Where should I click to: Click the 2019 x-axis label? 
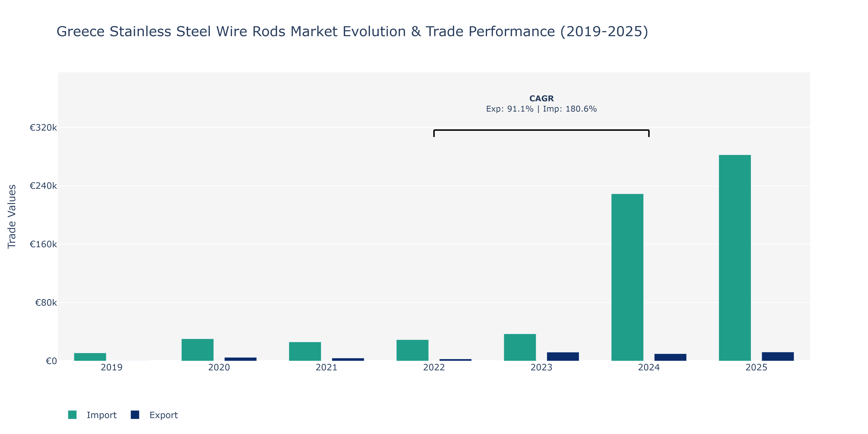(112, 367)
